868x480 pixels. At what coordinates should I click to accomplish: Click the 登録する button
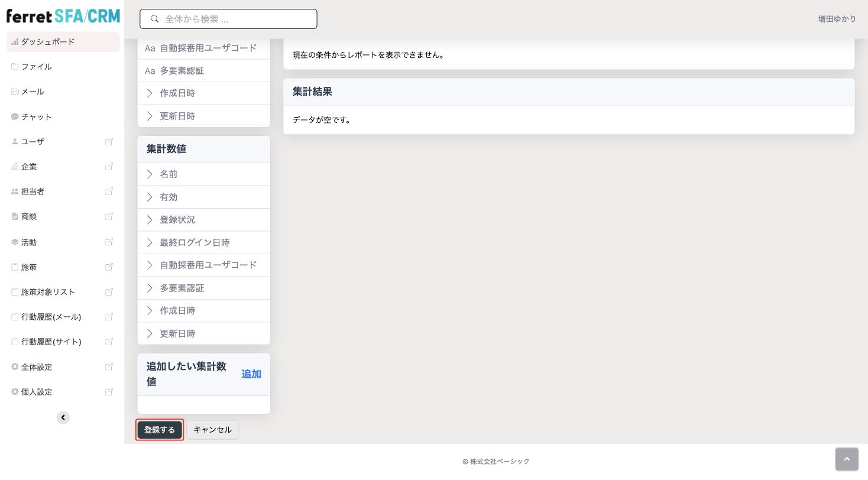(x=160, y=430)
